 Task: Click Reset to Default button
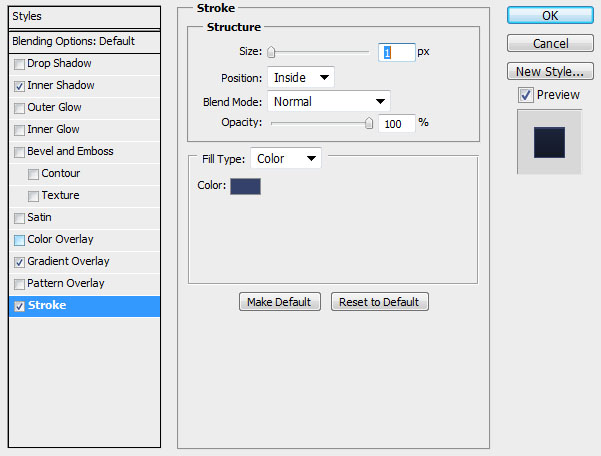pos(379,302)
